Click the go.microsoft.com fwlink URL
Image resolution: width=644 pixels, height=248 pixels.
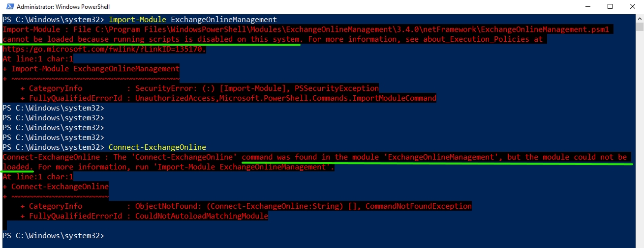pos(104,49)
